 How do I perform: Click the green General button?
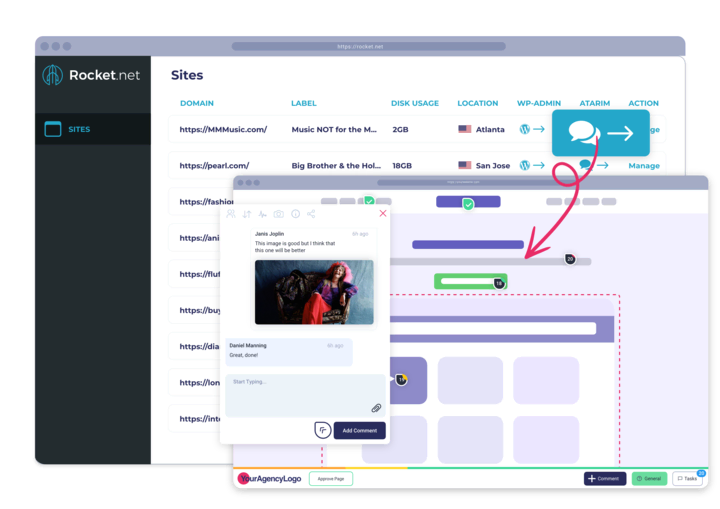tap(649, 479)
